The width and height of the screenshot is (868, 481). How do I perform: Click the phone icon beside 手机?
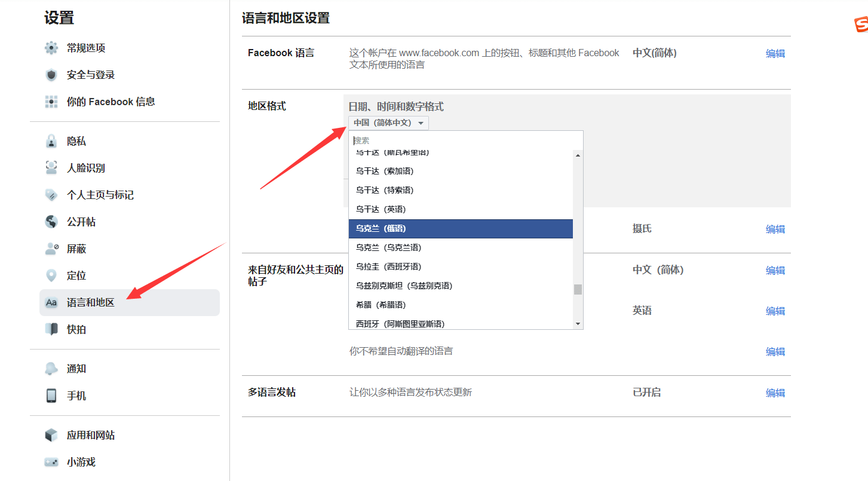51,396
